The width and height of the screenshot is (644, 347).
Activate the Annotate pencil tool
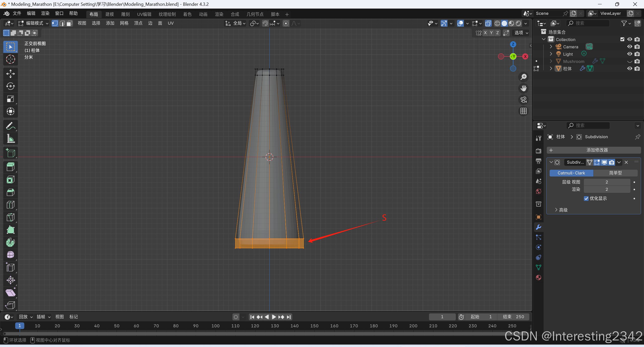click(10, 126)
